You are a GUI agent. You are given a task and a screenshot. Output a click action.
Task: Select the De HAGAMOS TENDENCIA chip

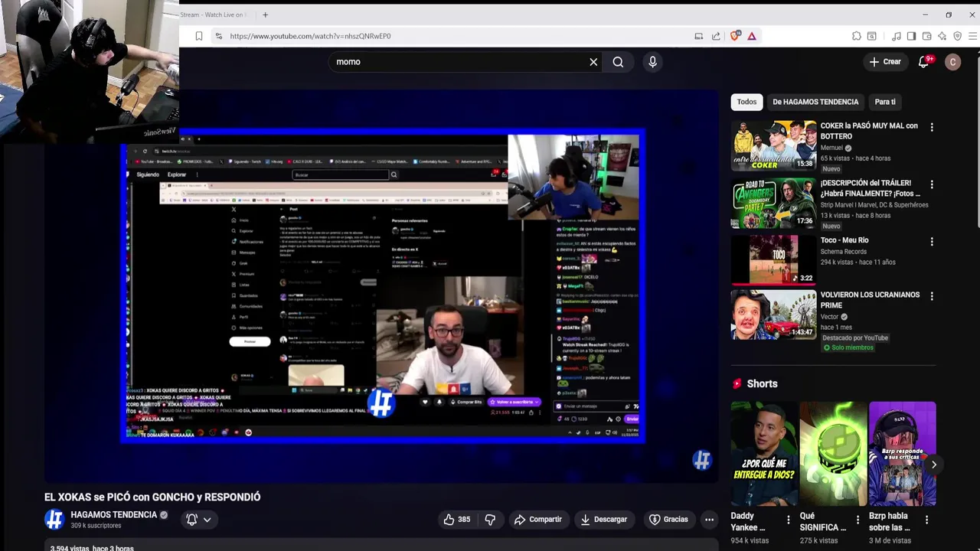tap(815, 102)
